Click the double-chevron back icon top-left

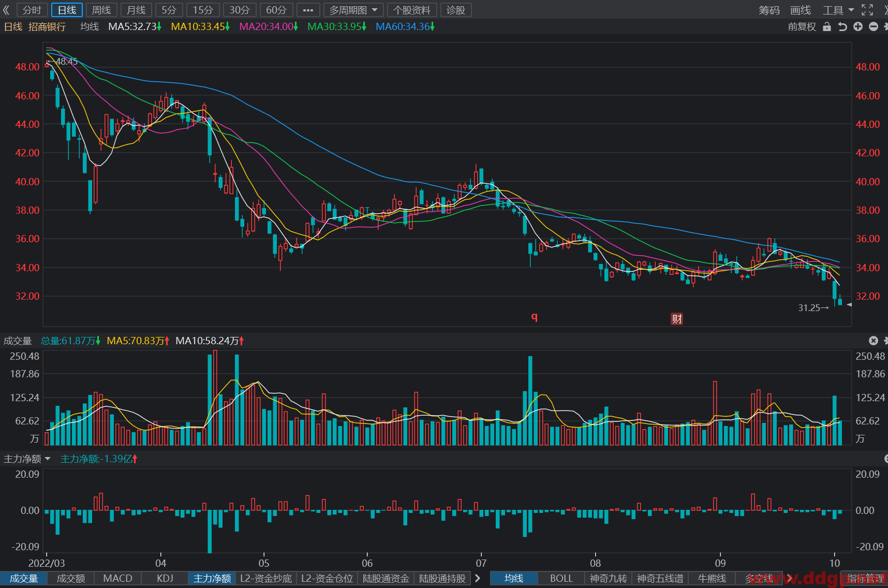(x=6, y=10)
